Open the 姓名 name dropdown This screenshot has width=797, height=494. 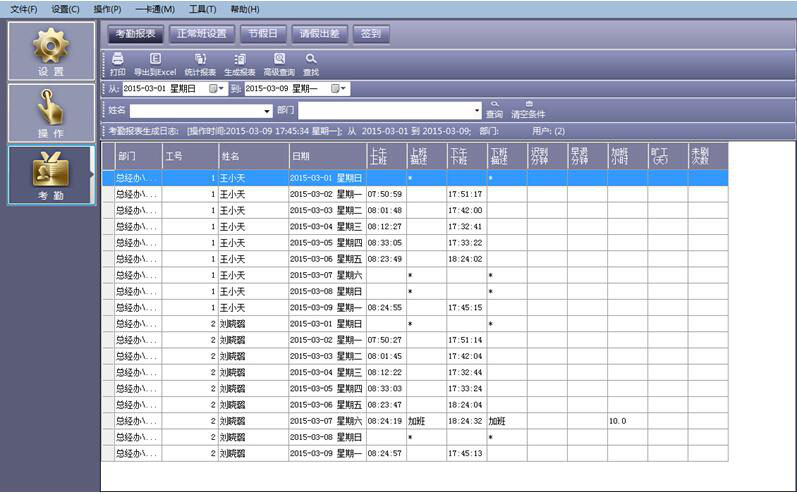267,111
